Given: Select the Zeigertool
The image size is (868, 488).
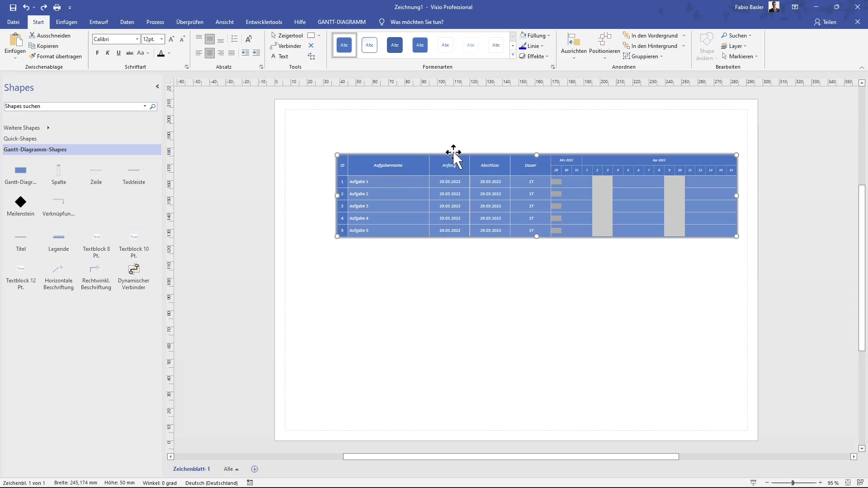Looking at the screenshot, I should [287, 35].
